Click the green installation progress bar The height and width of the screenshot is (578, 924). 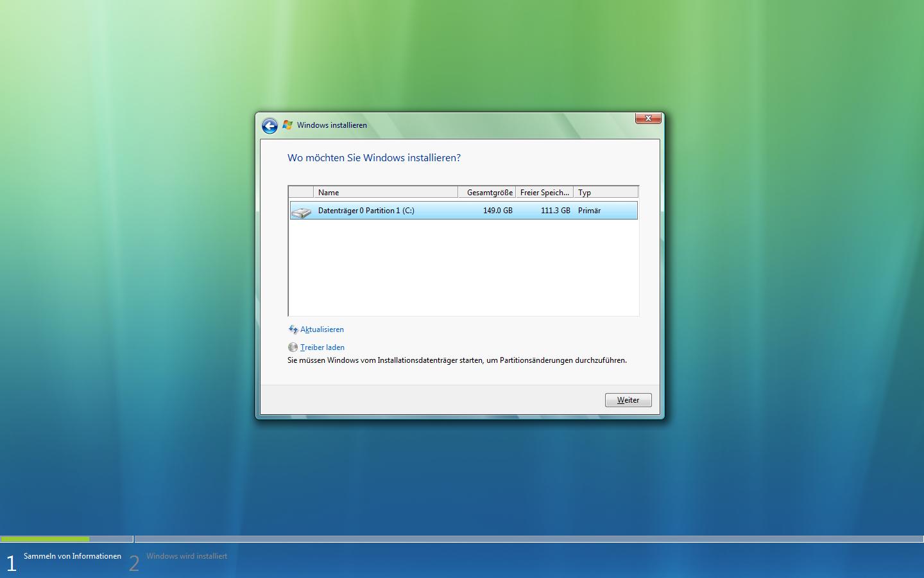[45, 539]
